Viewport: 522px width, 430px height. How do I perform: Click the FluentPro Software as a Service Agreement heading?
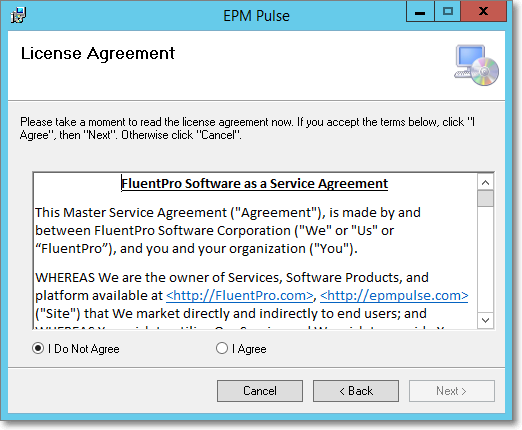tap(254, 184)
